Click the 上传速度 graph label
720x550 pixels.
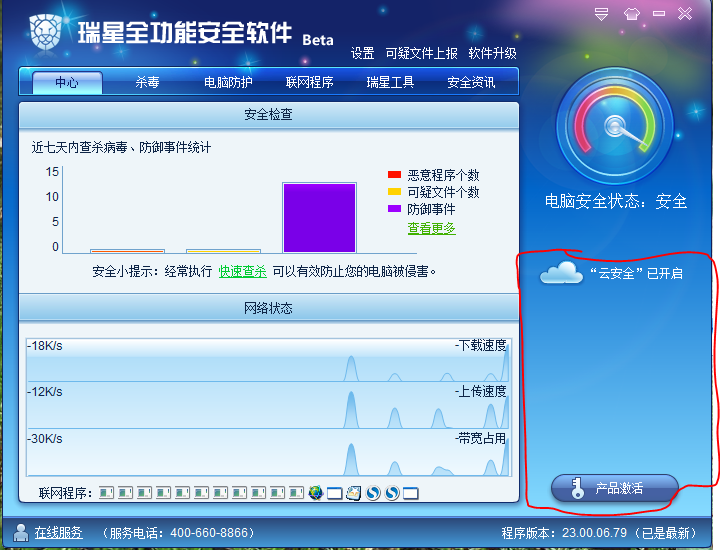pyautogui.click(x=481, y=392)
